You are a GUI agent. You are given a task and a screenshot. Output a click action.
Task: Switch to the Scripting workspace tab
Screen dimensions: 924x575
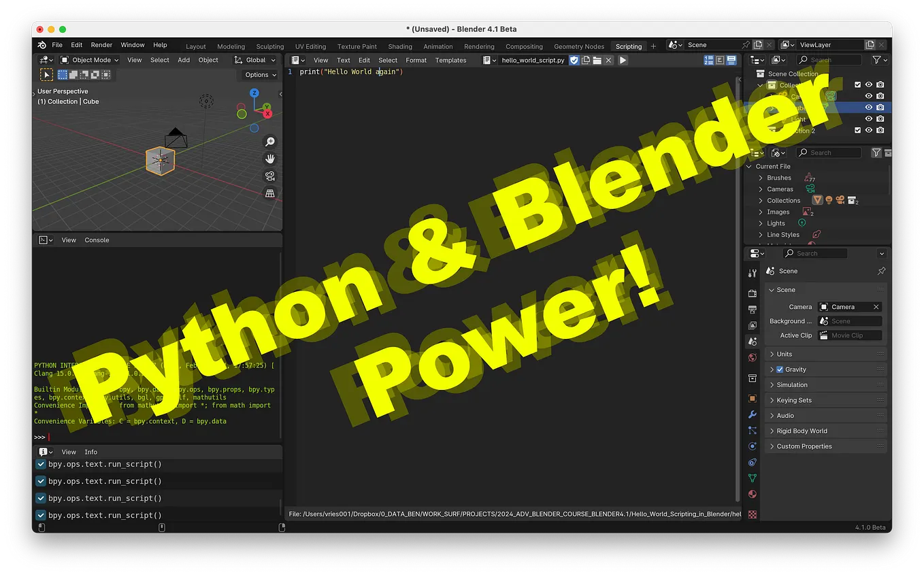pos(628,46)
